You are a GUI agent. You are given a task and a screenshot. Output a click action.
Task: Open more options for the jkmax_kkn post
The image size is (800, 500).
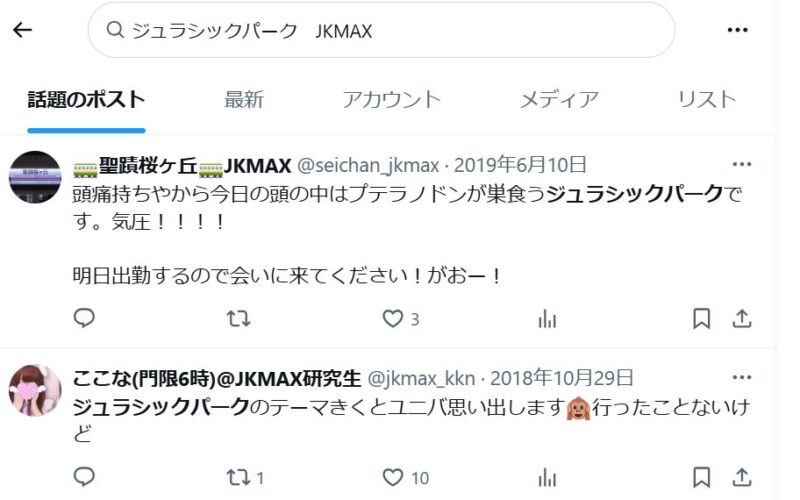coord(741,378)
